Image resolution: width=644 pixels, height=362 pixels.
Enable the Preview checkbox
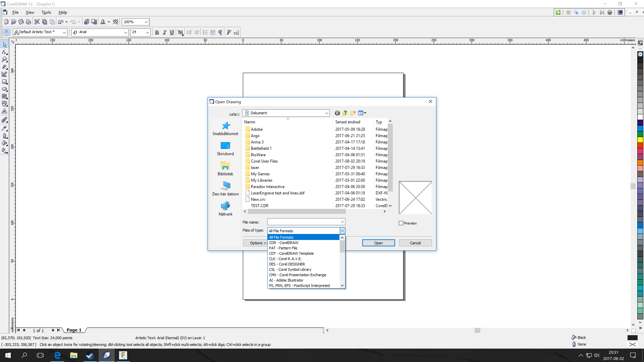click(401, 223)
